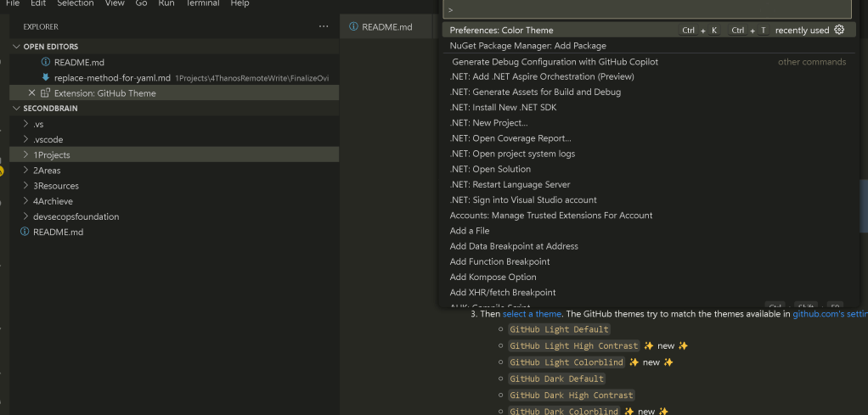Click the gear icon beside Preferences: Color Theme
This screenshot has width=868, height=415.
tap(839, 30)
